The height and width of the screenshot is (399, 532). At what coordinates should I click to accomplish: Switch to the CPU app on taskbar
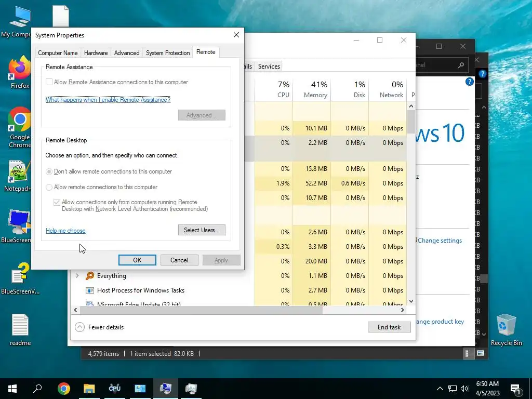(x=115, y=389)
